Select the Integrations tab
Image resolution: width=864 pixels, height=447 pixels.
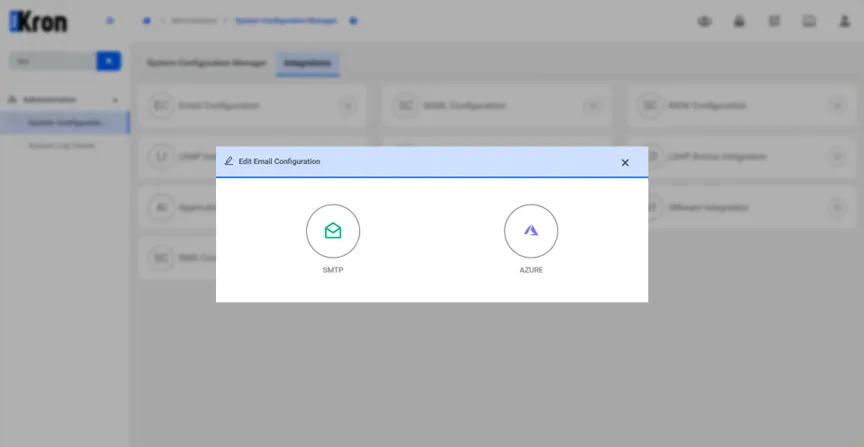point(307,63)
